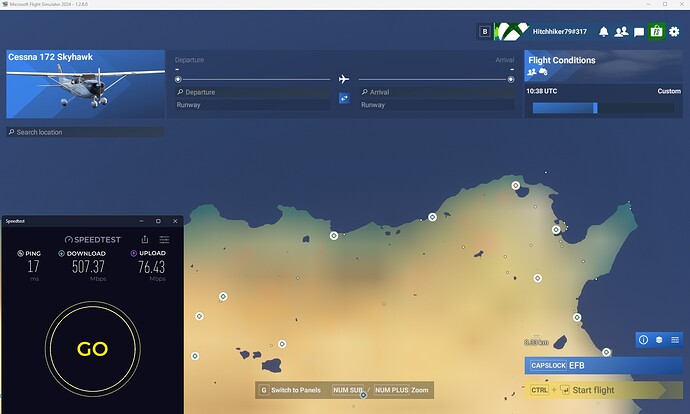This screenshot has height=414, width=690.
Task: Open the Cessna 172 Skyhawk aircraft selector
Action: 85,84
